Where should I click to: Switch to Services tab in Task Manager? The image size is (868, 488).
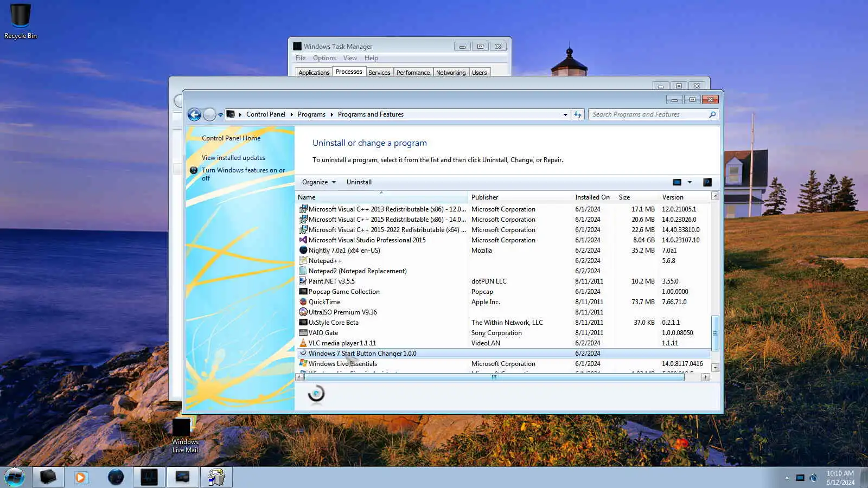click(x=379, y=73)
